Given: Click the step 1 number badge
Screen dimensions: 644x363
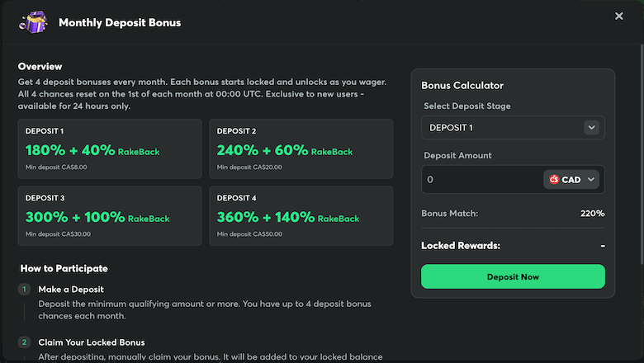Looking at the screenshot, I should (24, 290).
